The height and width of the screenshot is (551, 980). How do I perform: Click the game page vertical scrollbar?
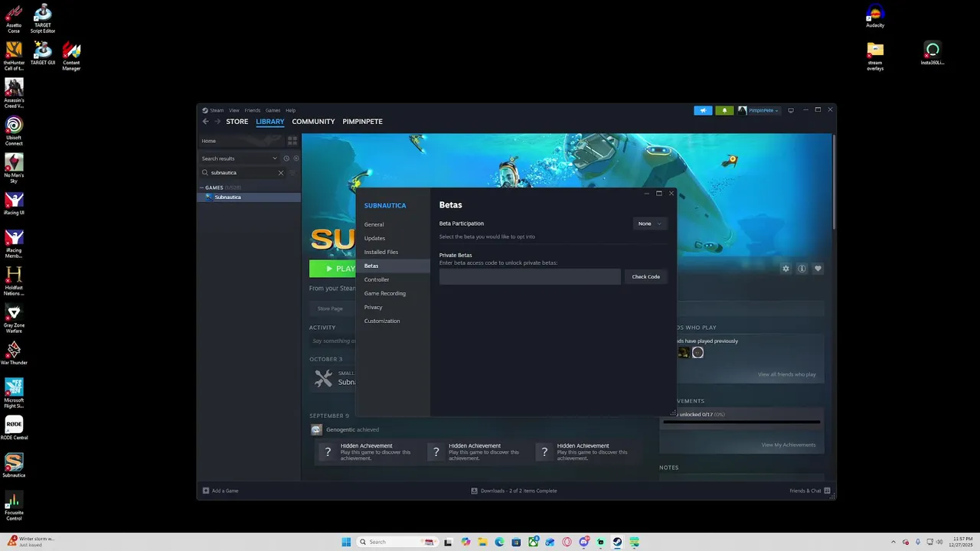pyautogui.click(x=833, y=182)
